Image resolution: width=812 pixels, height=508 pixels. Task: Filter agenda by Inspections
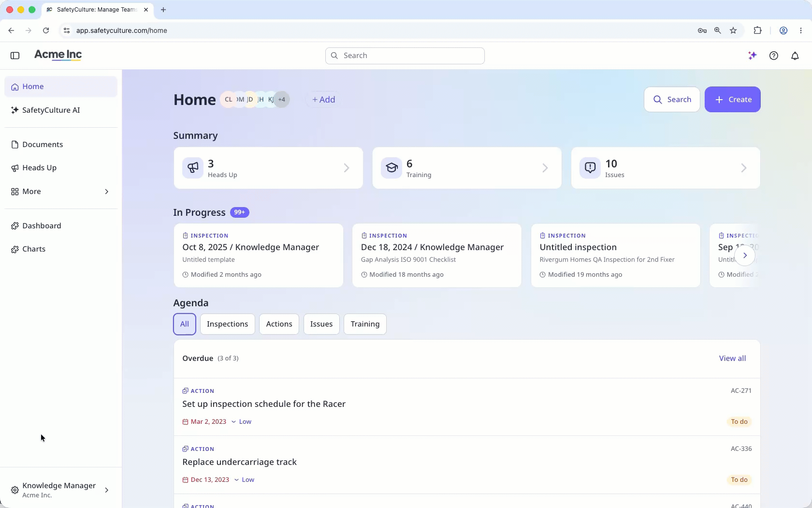(227, 324)
